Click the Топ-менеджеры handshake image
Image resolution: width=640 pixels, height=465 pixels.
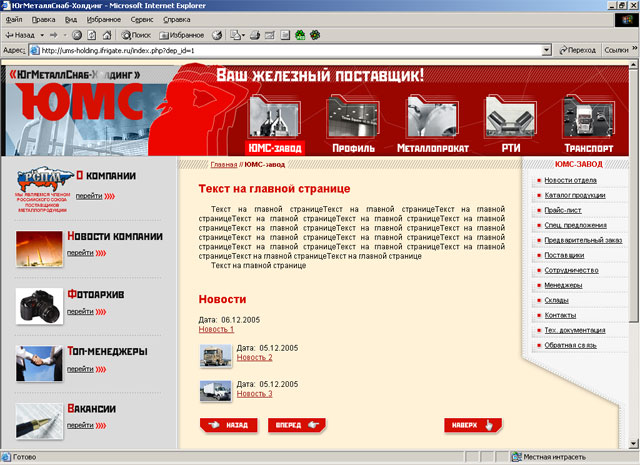[39, 363]
